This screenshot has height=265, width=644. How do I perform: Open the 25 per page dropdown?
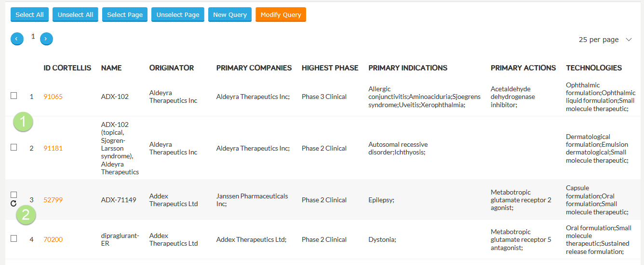tap(605, 40)
